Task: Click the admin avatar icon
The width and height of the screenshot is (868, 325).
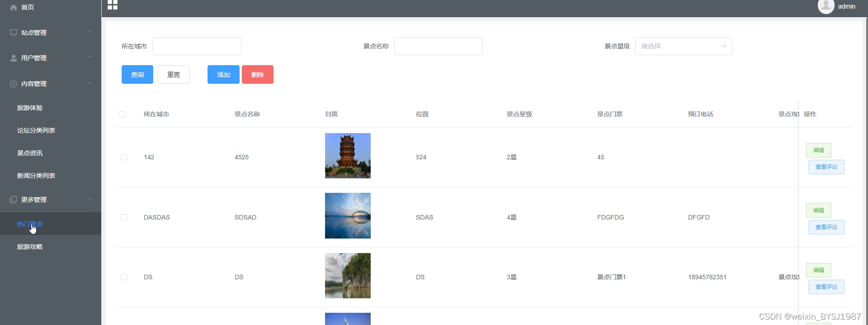Action: pos(826,6)
